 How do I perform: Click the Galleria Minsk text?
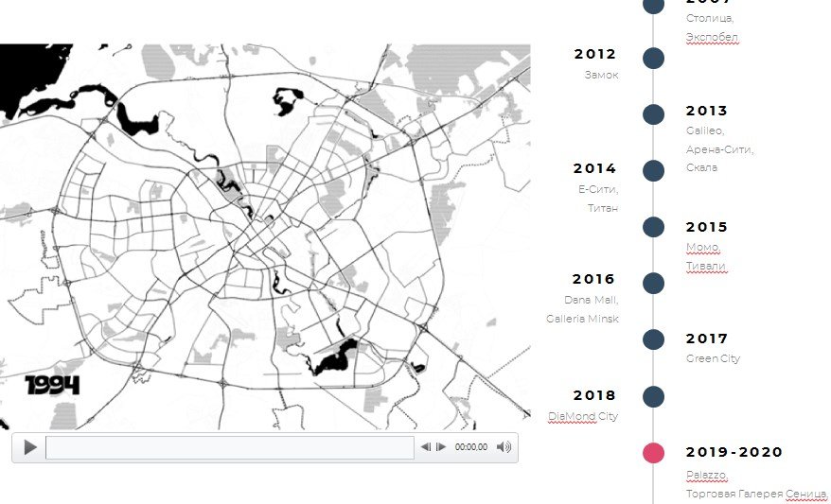coord(582,319)
